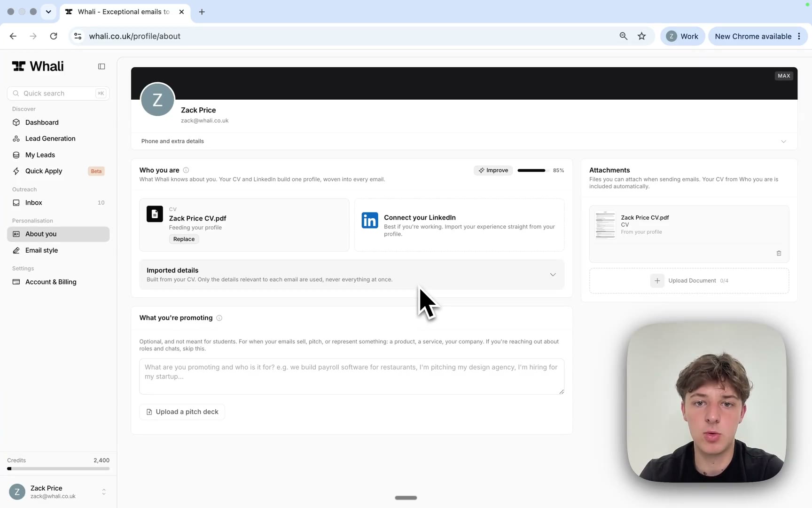Delete the Zack Price CV.pdf attachment
The width and height of the screenshot is (812, 508).
(779, 254)
